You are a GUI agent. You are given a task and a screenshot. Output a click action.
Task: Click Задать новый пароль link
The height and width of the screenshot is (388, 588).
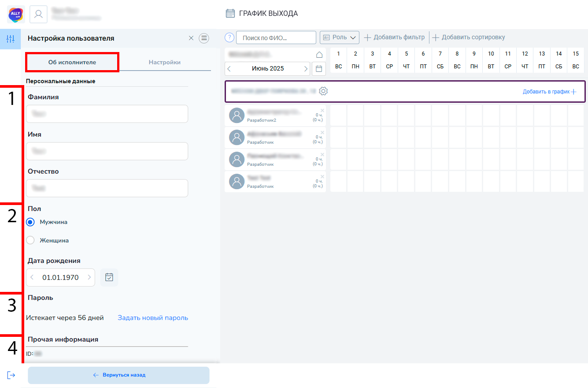click(152, 318)
